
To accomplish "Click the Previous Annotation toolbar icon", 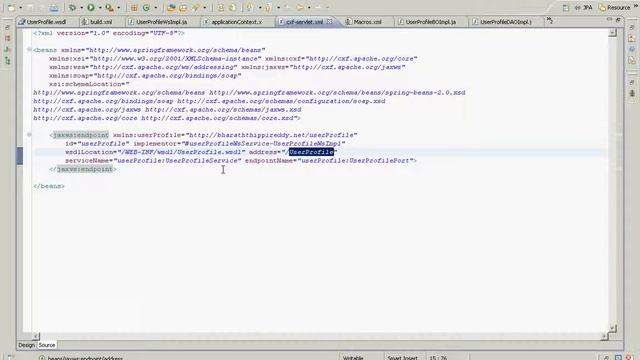I will [268, 7].
